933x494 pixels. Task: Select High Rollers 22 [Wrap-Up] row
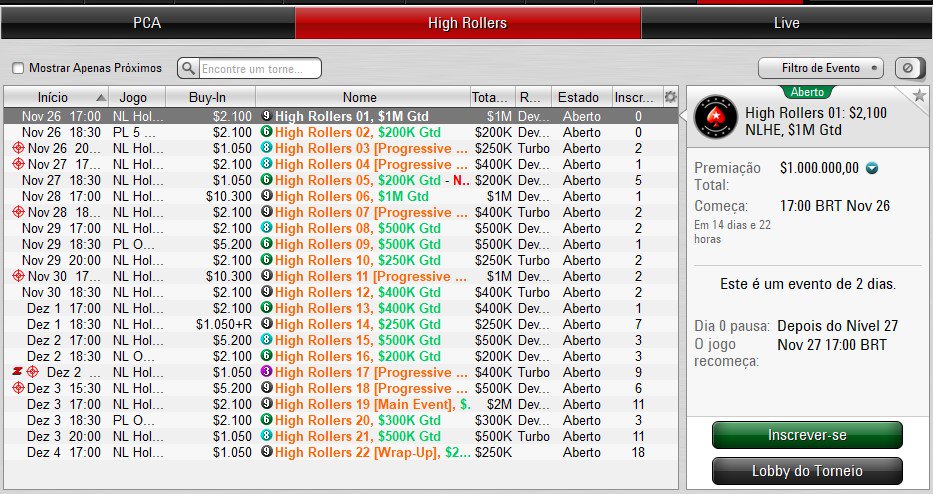(341, 452)
